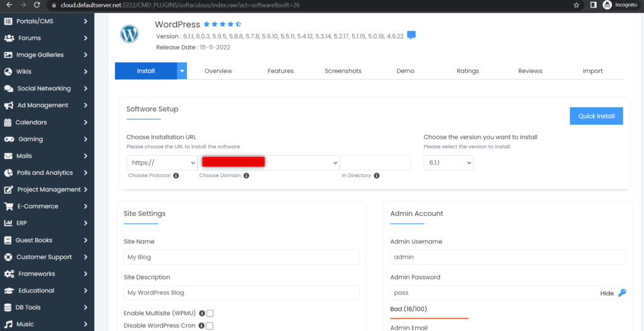Click the key icon to generate password
Screen dimensions: 644x331
coord(622,293)
